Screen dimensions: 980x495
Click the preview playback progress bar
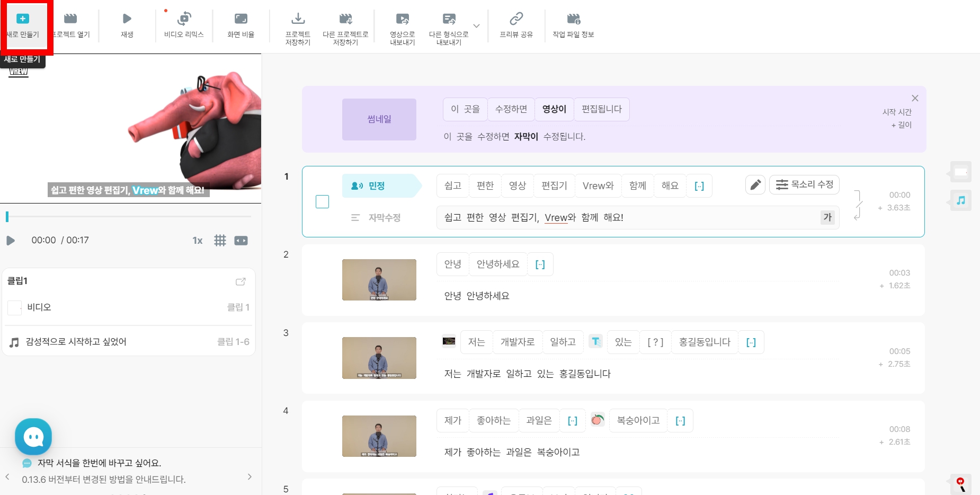click(x=129, y=216)
